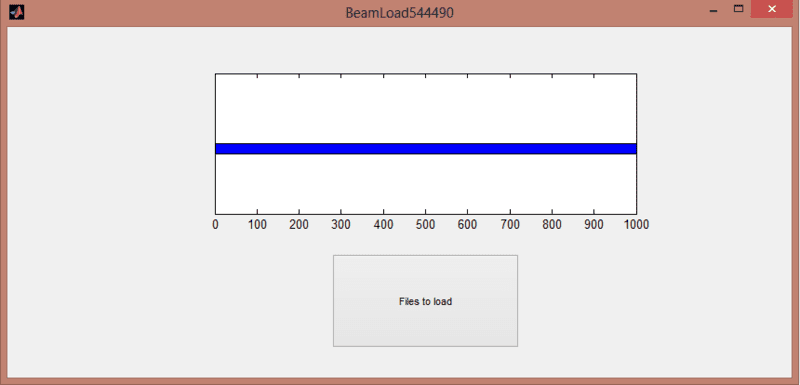Click axis label 400

tap(384, 225)
